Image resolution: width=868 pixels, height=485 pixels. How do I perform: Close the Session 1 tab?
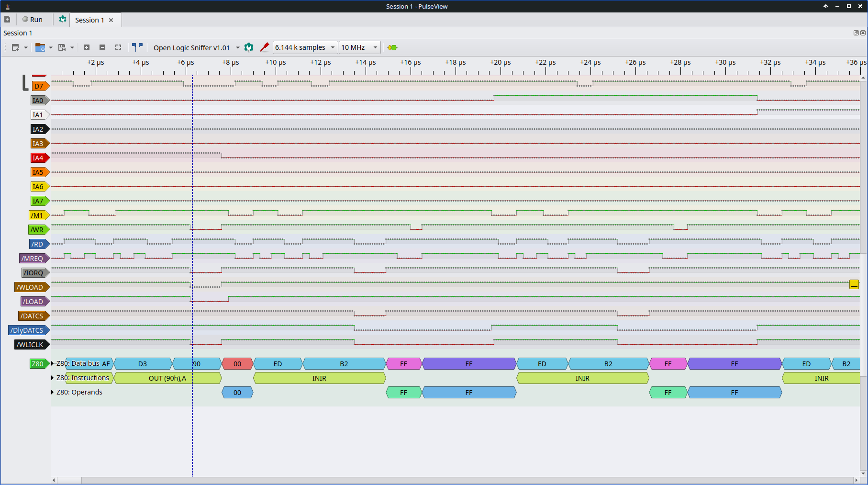tap(111, 20)
